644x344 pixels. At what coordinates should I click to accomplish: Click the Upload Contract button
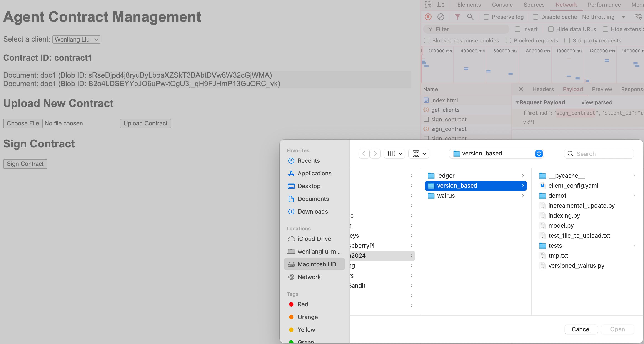(x=145, y=123)
